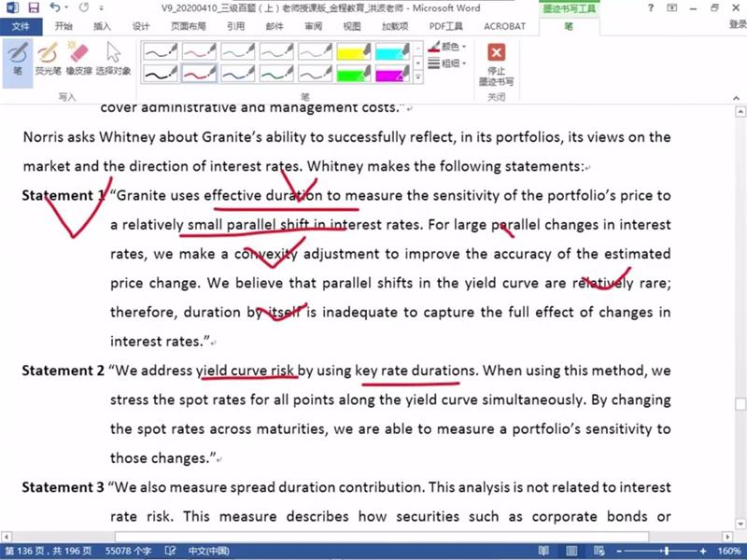Switch to web layout view
The height and width of the screenshot is (560, 747).
(x=597, y=552)
